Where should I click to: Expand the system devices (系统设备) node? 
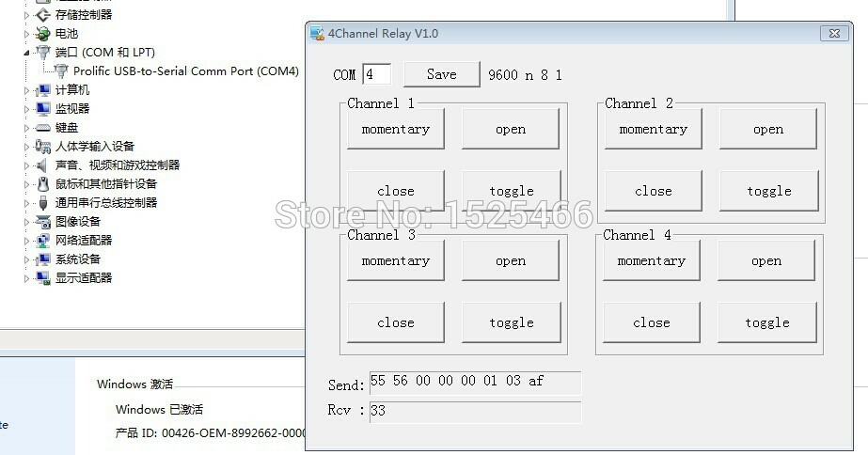[x=26, y=259]
